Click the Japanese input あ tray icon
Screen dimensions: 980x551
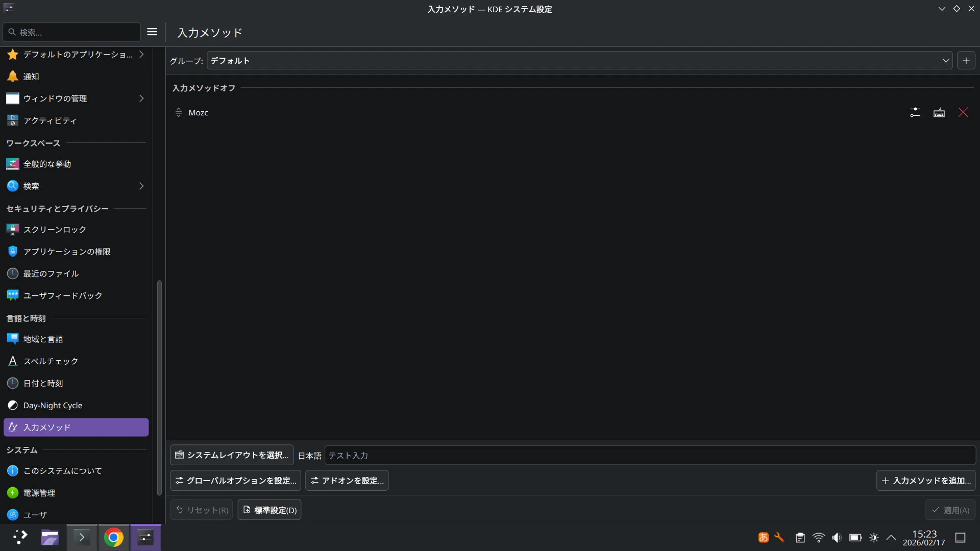764,538
